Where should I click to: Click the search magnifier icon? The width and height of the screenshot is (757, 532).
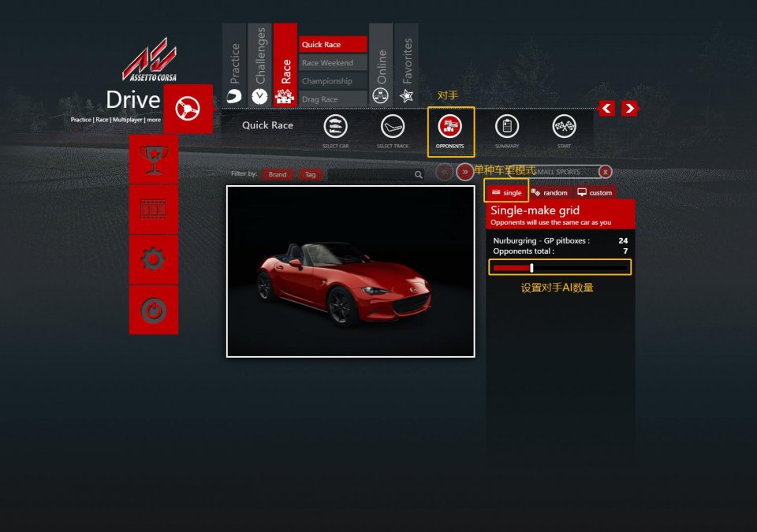419,175
